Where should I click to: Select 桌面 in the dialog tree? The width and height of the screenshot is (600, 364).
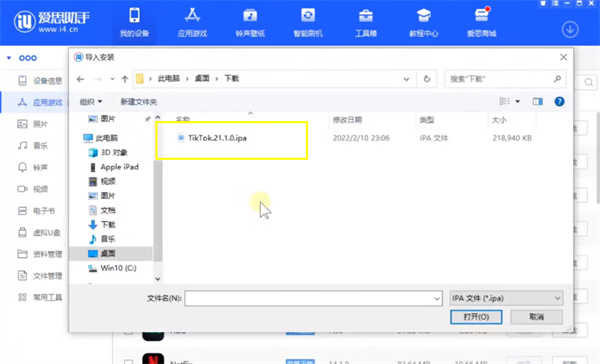pyautogui.click(x=102, y=253)
